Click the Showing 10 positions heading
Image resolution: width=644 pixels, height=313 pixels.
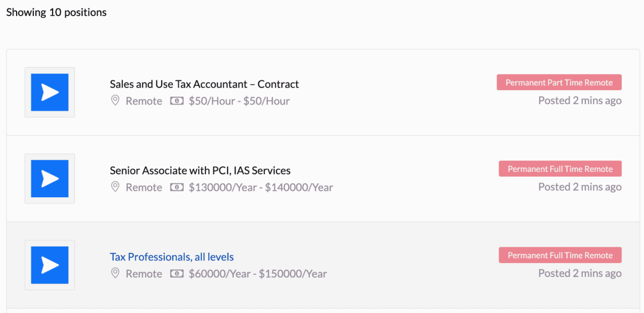56,12
